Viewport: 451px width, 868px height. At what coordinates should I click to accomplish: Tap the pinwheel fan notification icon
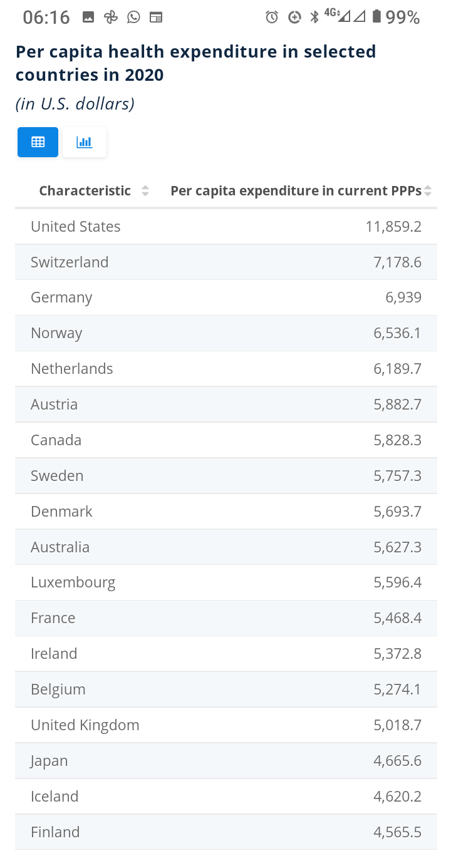111,17
